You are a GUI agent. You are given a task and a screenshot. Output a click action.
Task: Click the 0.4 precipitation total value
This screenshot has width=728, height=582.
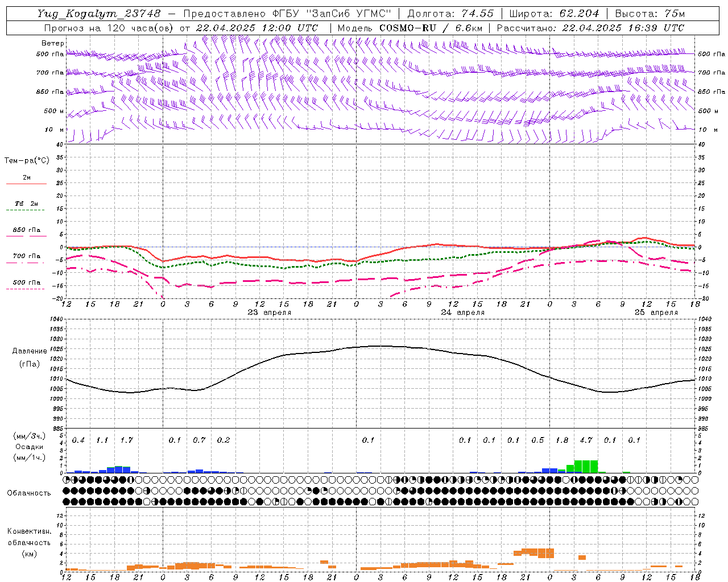click(78, 440)
